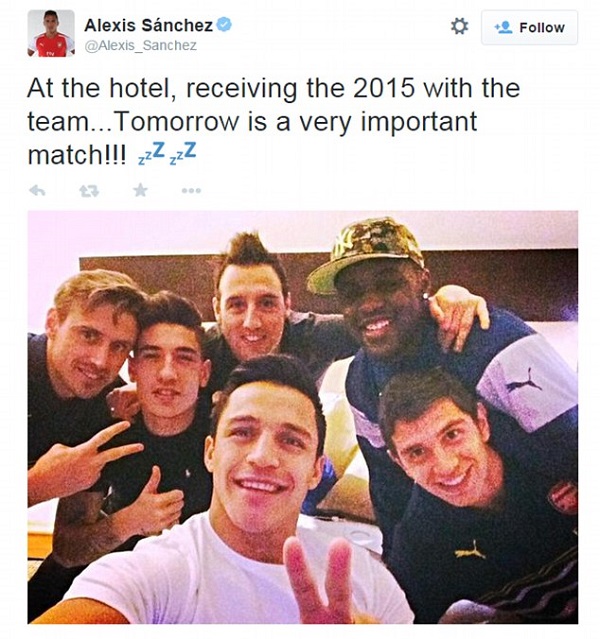Click the second blue zzz sleeping emoji

[x=183, y=154]
